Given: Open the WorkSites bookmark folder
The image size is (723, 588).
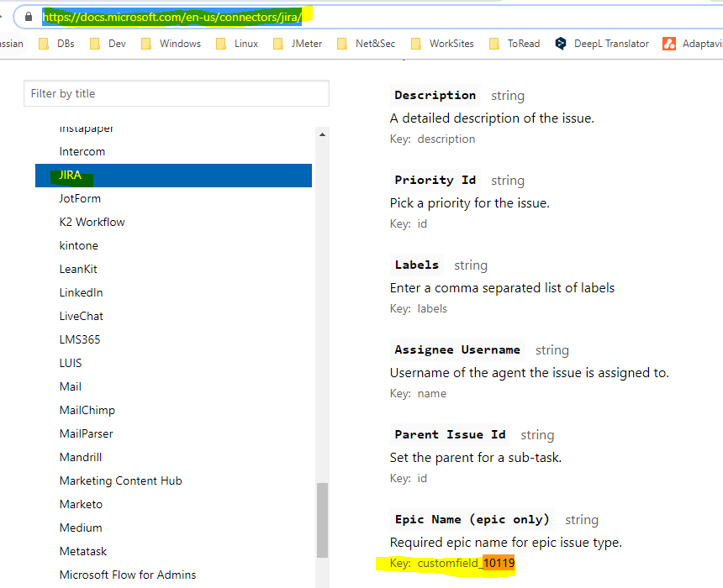Looking at the screenshot, I should [442, 44].
